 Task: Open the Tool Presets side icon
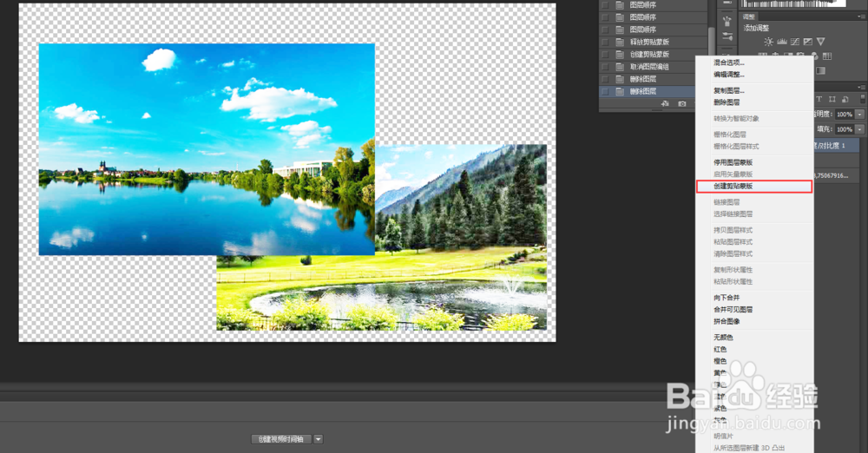(x=727, y=36)
